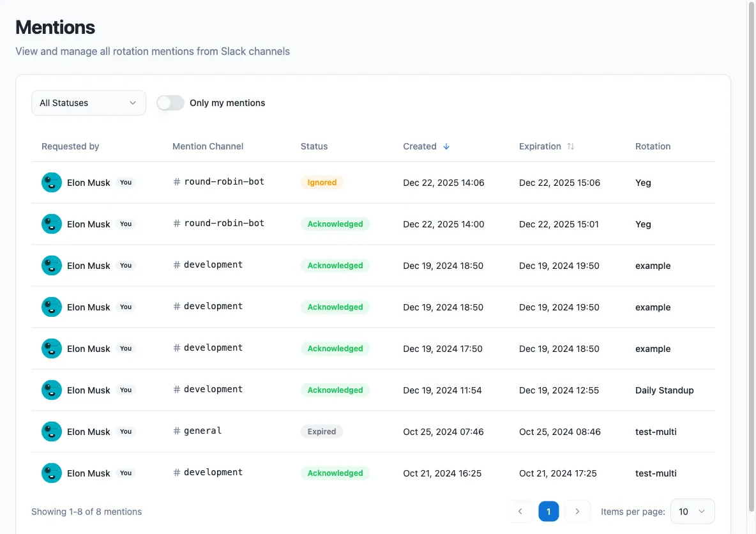Click the vertical page scrollbar
Viewport: 756px width, 534px height.
[x=752, y=256]
